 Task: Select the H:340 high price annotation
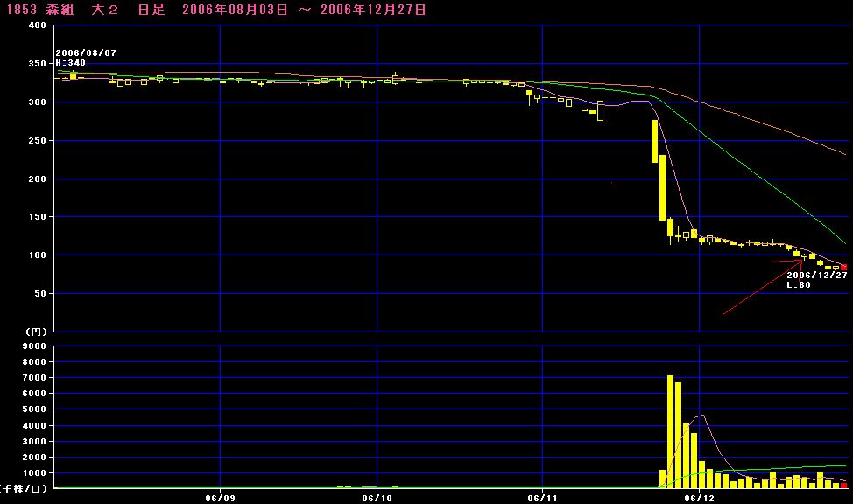pyautogui.click(x=71, y=62)
